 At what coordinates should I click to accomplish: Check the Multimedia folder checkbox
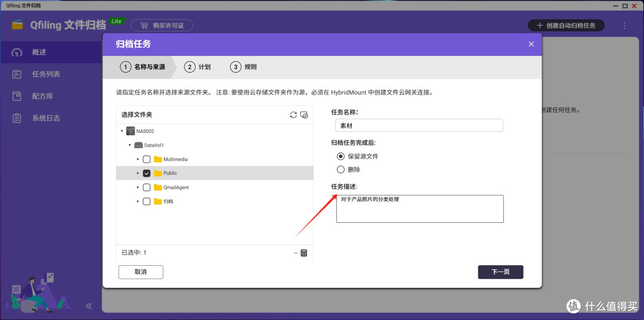[x=146, y=159]
